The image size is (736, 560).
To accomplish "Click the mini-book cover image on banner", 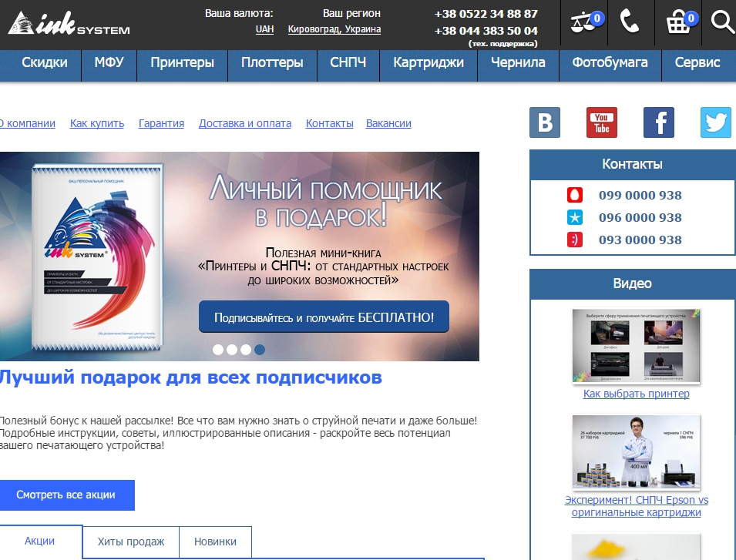I will [x=98, y=257].
